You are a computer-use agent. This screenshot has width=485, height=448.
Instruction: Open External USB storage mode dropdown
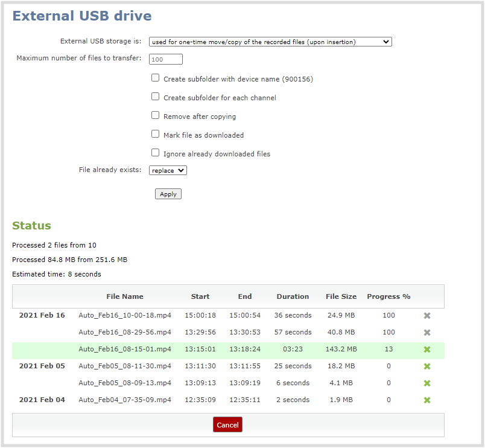click(x=270, y=42)
